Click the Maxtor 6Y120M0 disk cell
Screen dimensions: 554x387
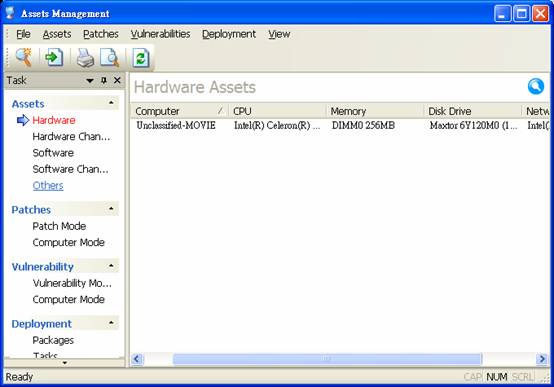point(473,125)
